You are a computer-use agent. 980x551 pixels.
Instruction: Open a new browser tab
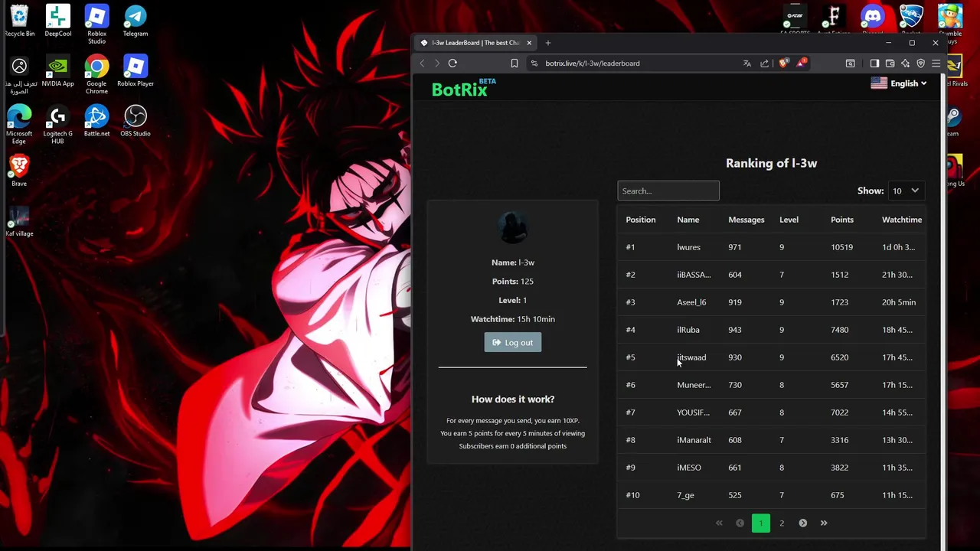(x=548, y=43)
